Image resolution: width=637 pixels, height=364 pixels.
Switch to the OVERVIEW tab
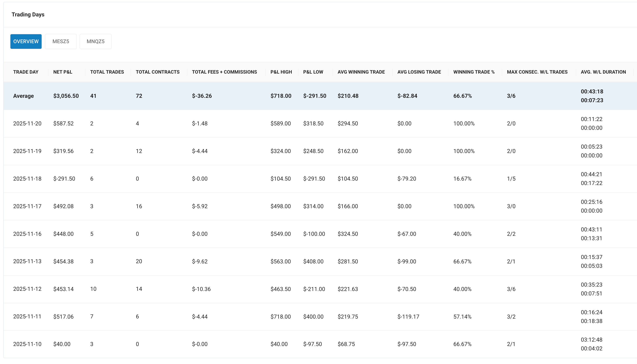(x=26, y=42)
